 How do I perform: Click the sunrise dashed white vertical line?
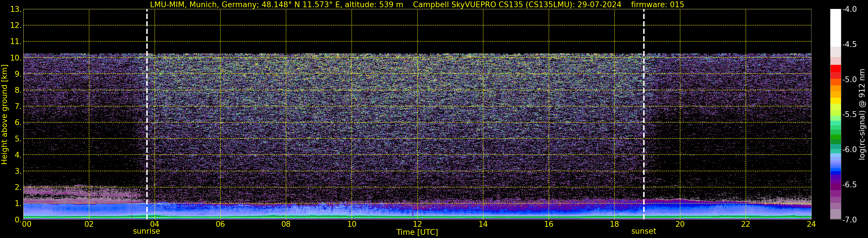(147, 114)
